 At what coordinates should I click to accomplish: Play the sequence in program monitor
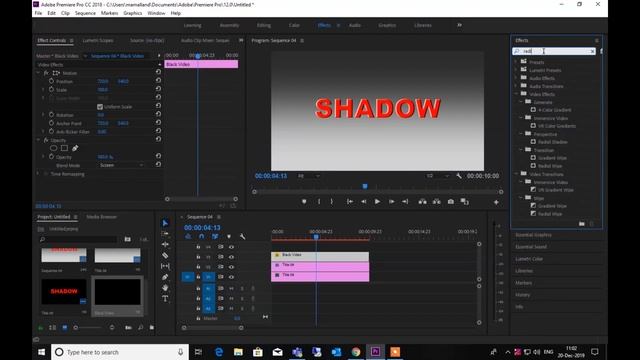tap(377, 202)
